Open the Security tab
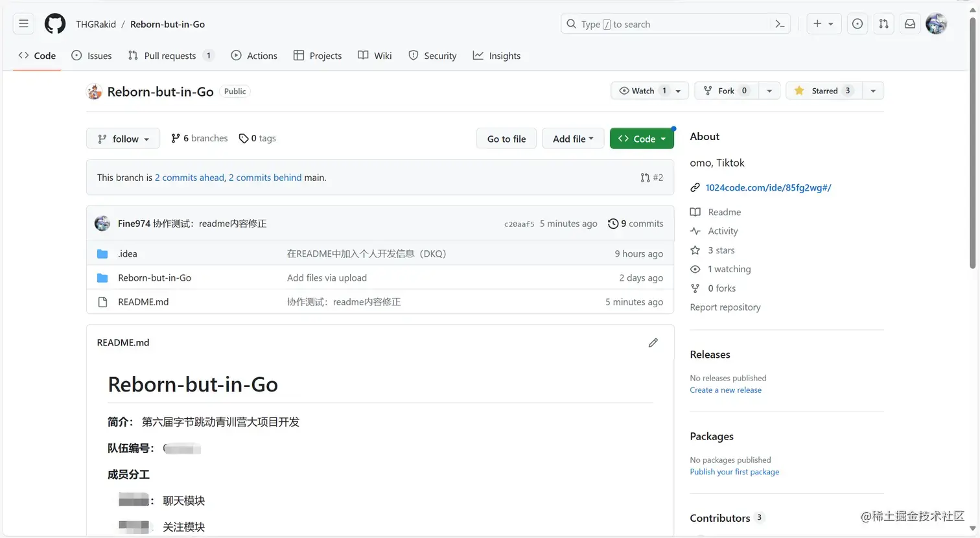The width and height of the screenshot is (980, 538). pyautogui.click(x=432, y=56)
